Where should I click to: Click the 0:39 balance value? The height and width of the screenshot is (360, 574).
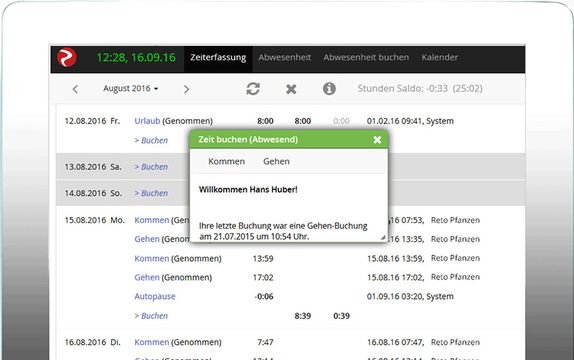coord(341,316)
